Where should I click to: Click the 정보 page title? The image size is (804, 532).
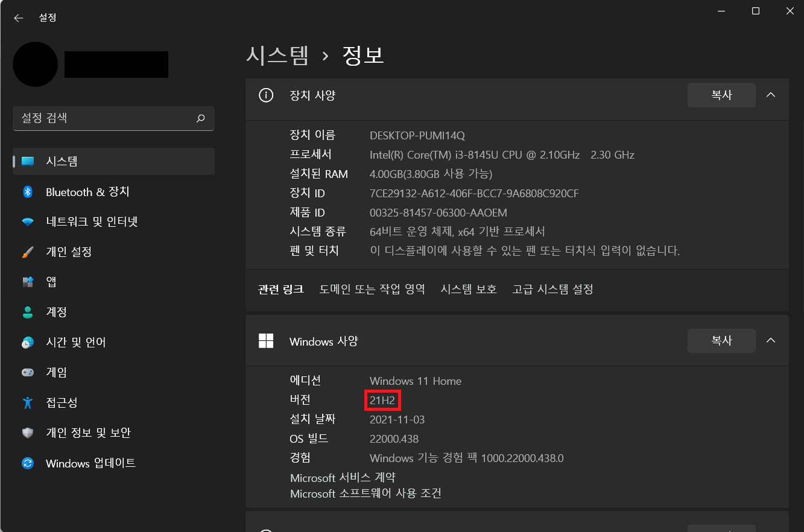(x=363, y=55)
